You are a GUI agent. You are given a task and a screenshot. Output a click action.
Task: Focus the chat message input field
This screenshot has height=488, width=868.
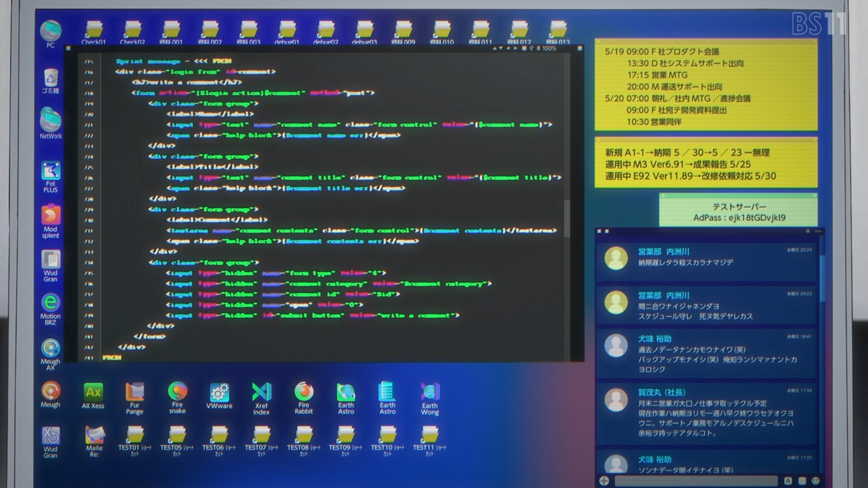coord(697,481)
